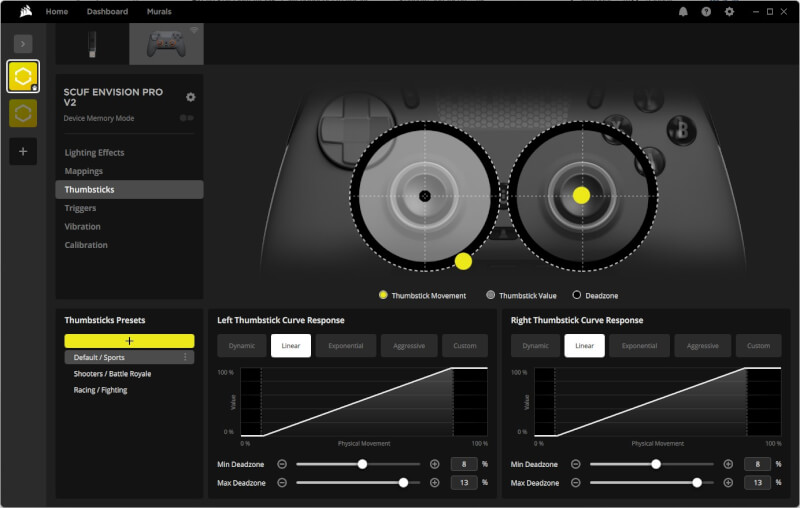
Task: Click left Max Deadzone value field
Action: click(464, 482)
